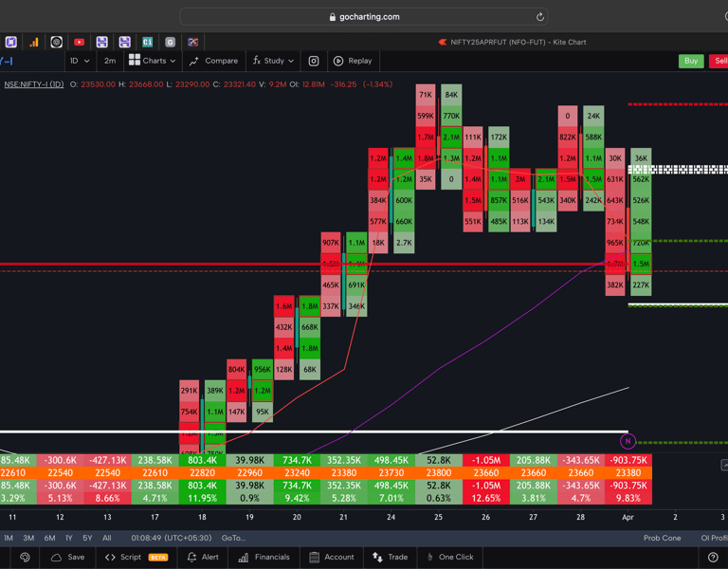Screen dimensions: 728x569
Task: Open the colorful rightmost bookmark icon
Action: click(192, 43)
